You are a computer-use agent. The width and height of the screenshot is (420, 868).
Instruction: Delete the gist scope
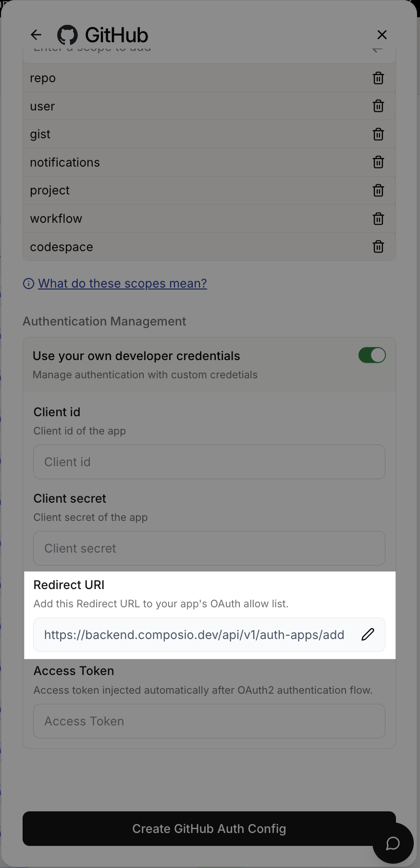pos(378,134)
